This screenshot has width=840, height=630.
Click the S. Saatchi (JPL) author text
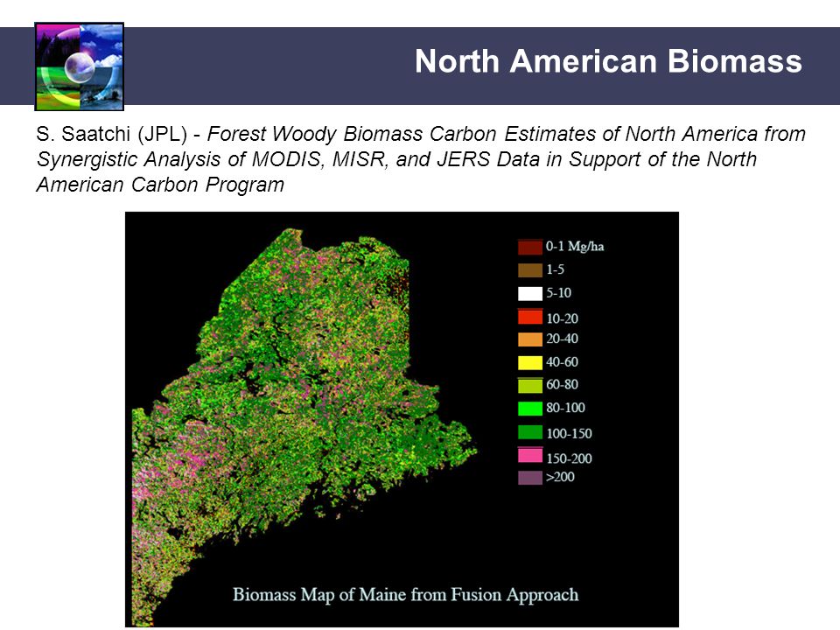click(x=111, y=134)
